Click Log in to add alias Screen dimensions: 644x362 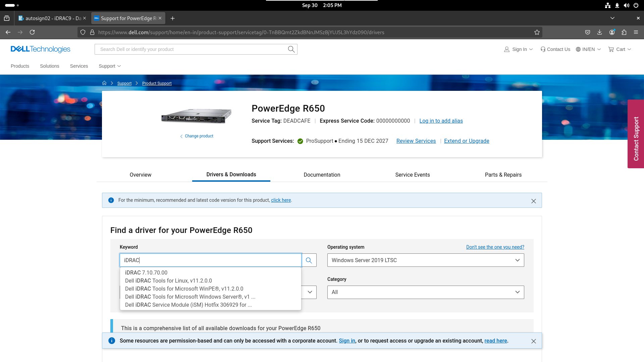pos(441,121)
